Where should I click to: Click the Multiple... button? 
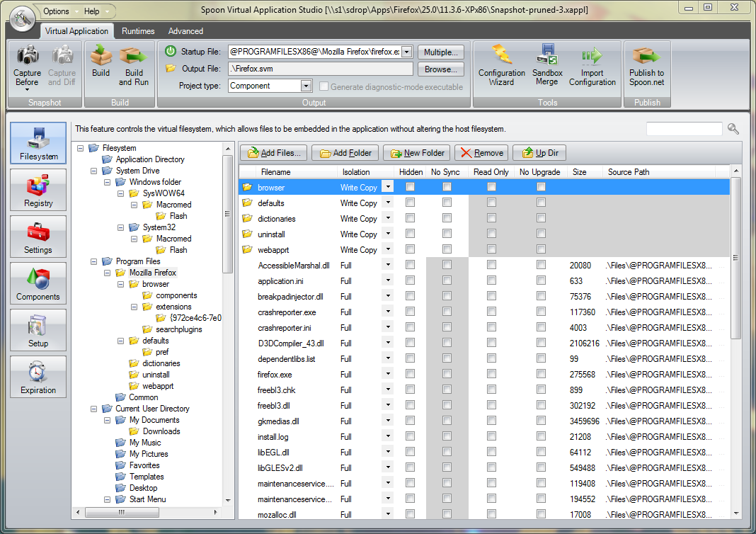coord(441,52)
